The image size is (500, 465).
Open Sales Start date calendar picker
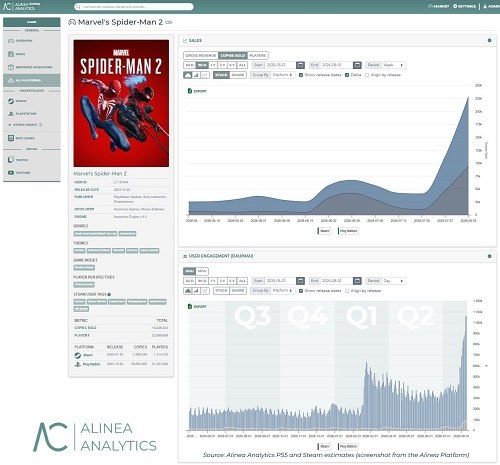tap(300, 65)
